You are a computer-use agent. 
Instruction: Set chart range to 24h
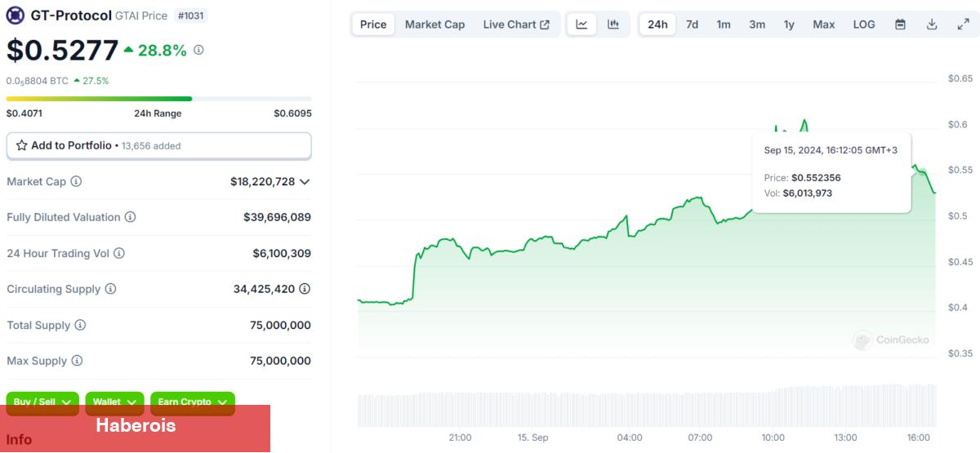pyautogui.click(x=657, y=24)
